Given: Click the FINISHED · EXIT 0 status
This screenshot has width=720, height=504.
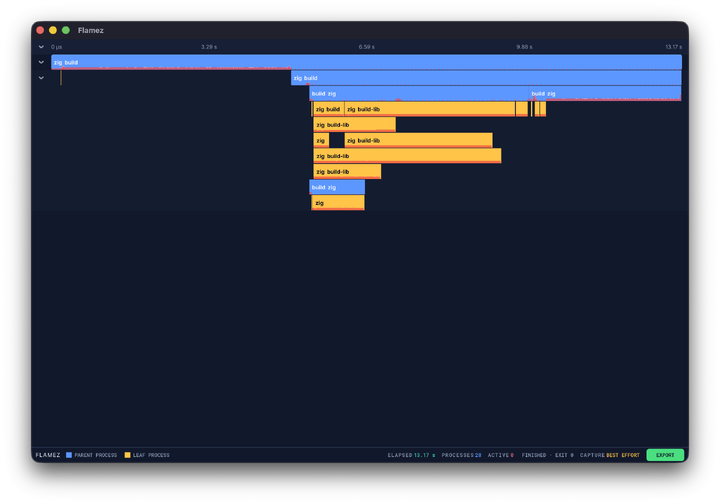Looking at the screenshot, I should coord(547,455).
